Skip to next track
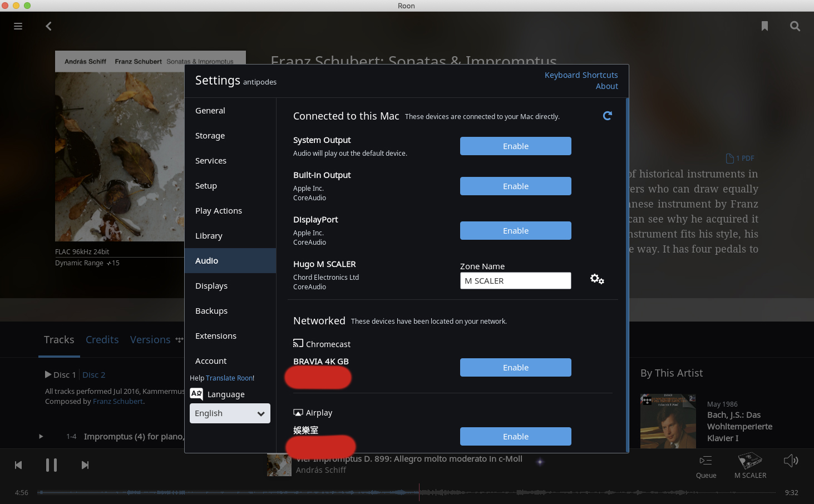This screenshot has width=814, height=504. (85, 465)
